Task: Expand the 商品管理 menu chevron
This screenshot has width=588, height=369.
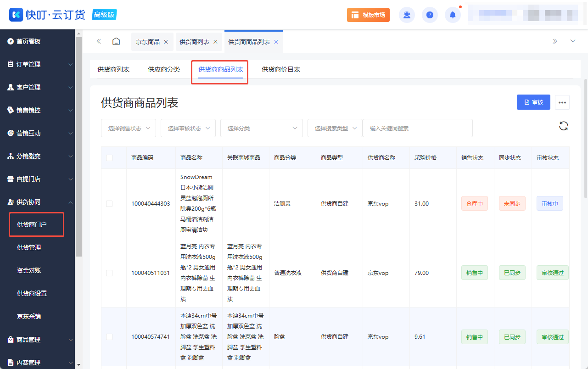Action: (70, 340)
